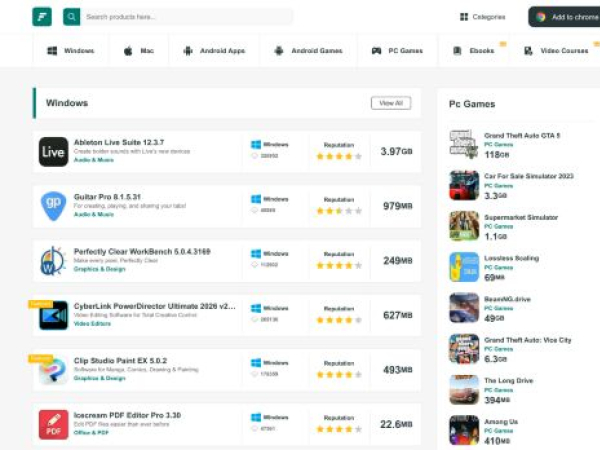
Task: Open BeamNG.drive game thumbnail
Action: pos(464,308)
